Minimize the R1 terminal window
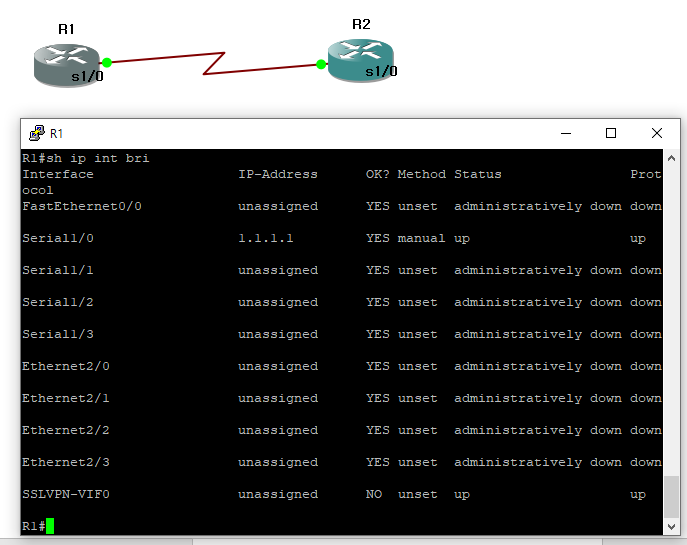The image size is (687, 545). [x=566, y=133]
